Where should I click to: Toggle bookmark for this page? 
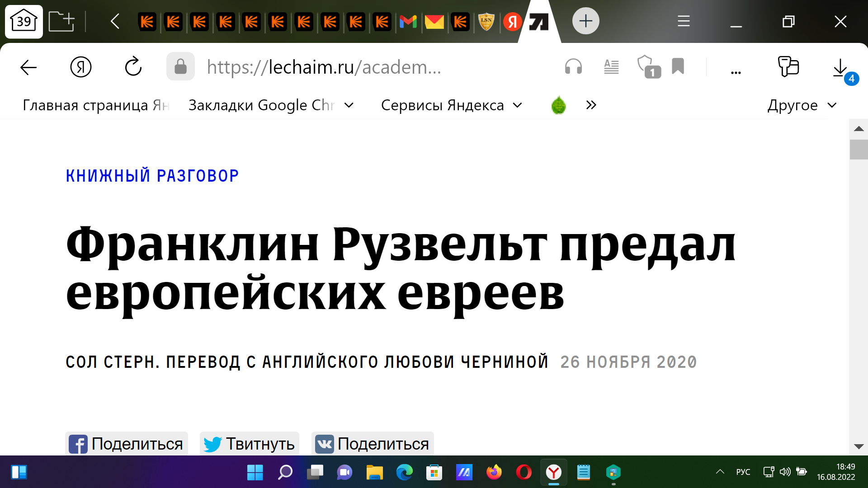tap(678, 66)
